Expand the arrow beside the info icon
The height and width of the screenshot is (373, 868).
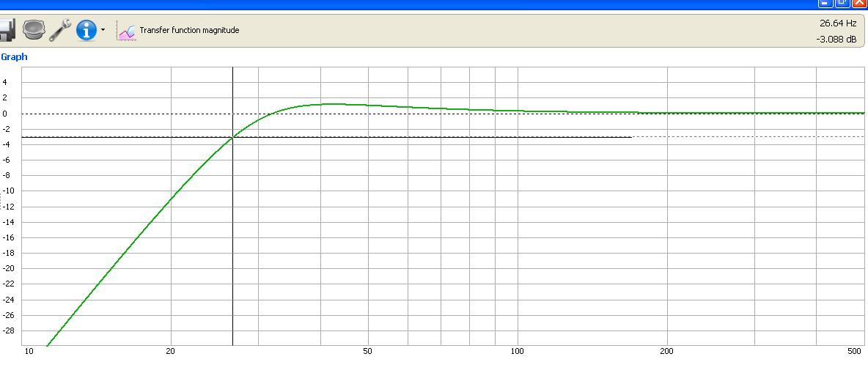tap(103, 30)
